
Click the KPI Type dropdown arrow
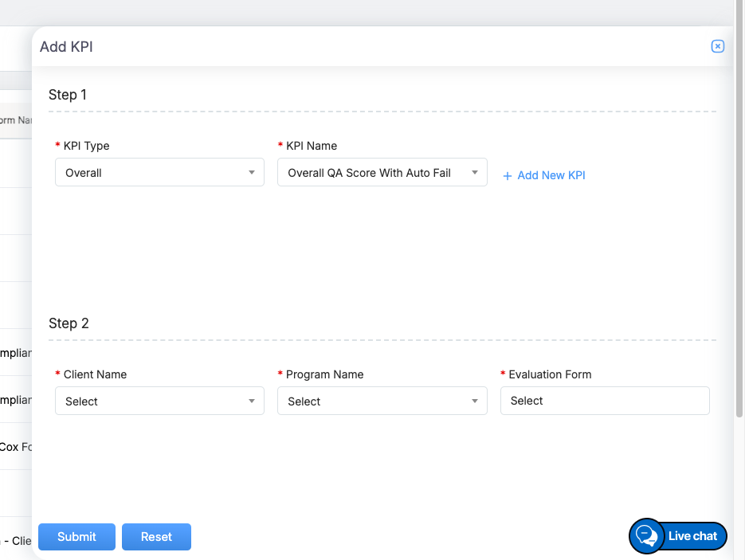252,172
